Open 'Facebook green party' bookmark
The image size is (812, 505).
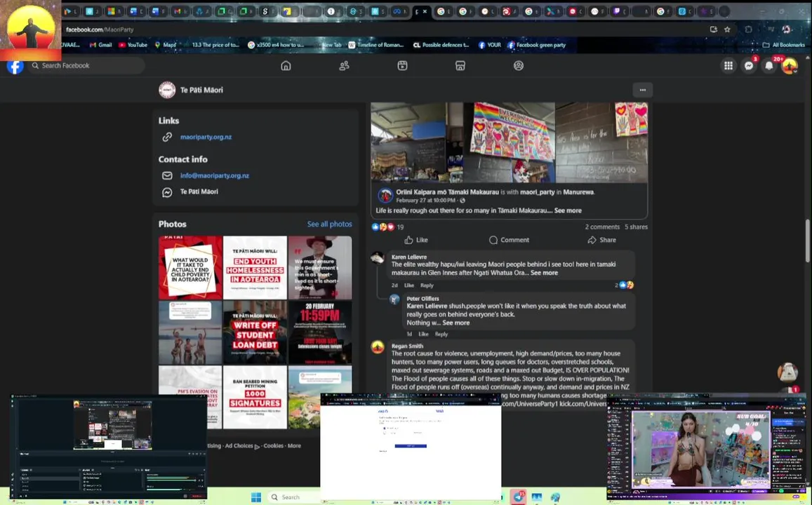pos(536,45)
